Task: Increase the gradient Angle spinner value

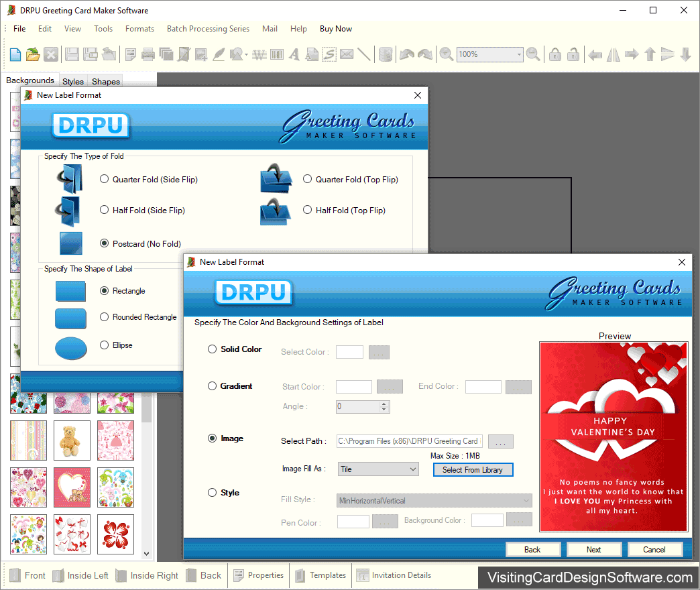Action: click(384, 404)
